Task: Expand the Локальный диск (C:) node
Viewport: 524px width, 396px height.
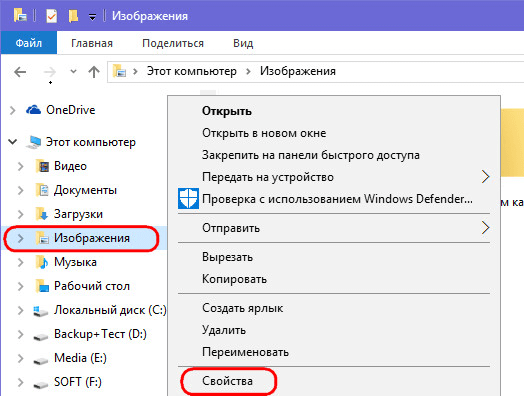Action: coord(21,310)
